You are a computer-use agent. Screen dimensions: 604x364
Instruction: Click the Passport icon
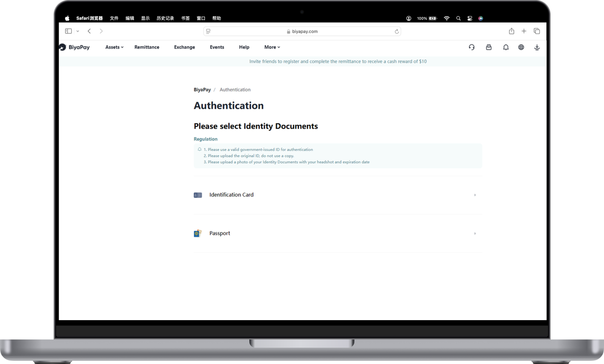tap(198, 233)
